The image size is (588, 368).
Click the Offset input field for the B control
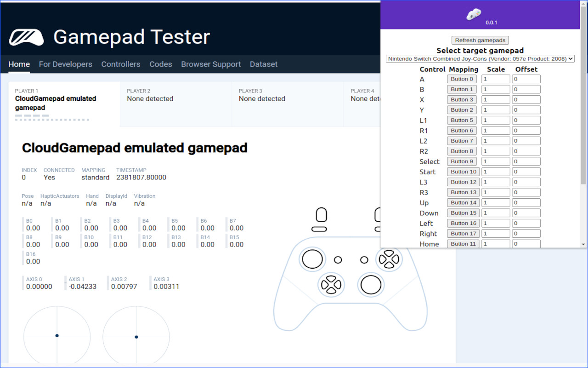coord(526,89)
